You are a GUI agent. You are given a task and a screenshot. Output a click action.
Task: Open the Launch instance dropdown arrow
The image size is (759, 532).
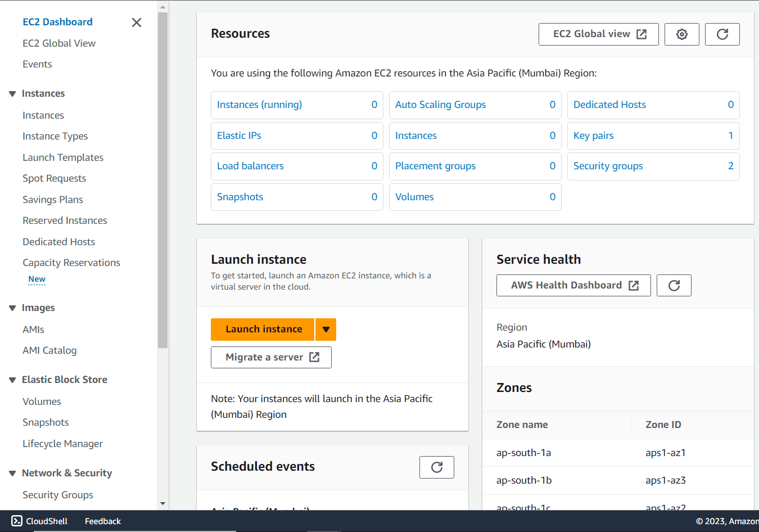pos(326,330)
